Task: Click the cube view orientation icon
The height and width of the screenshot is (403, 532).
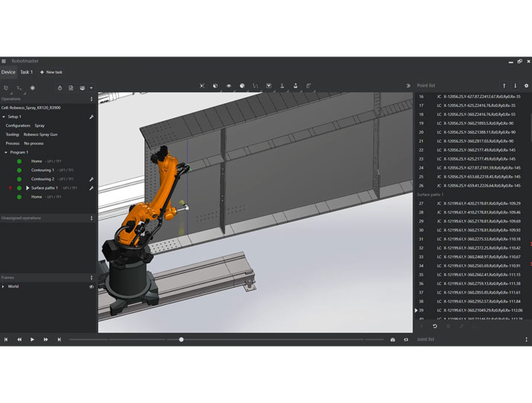Action: click(x=215, y=86)
